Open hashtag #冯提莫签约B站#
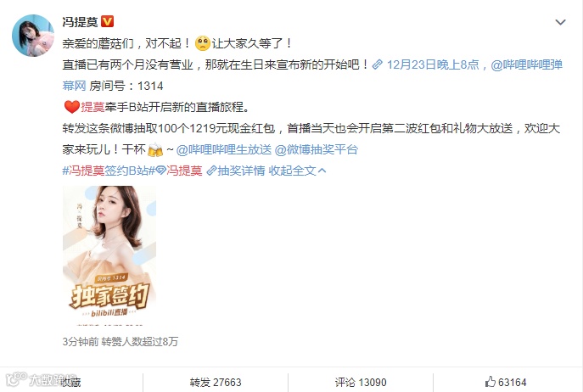This screenshot has height=392, width=583. (109, 171)
